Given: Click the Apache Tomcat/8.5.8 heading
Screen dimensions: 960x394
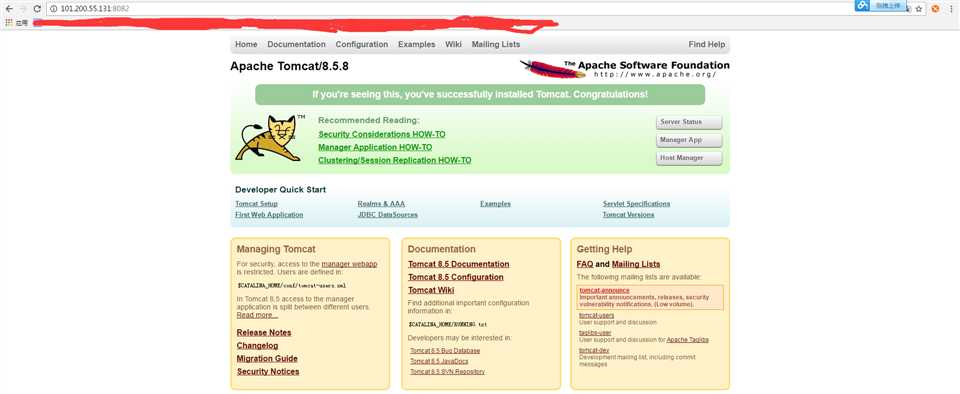Looking at the screenshot, I should pos(290,66).
